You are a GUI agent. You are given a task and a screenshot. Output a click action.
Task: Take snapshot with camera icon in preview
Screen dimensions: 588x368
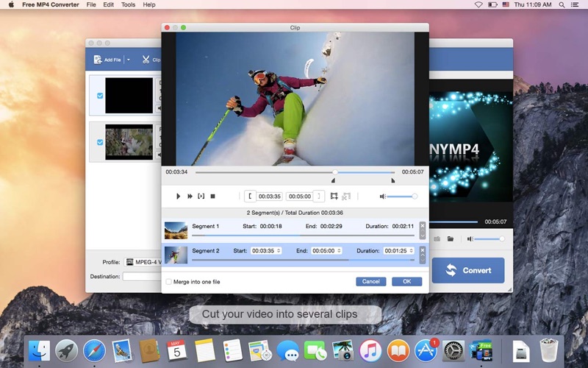tap(437, 238)
